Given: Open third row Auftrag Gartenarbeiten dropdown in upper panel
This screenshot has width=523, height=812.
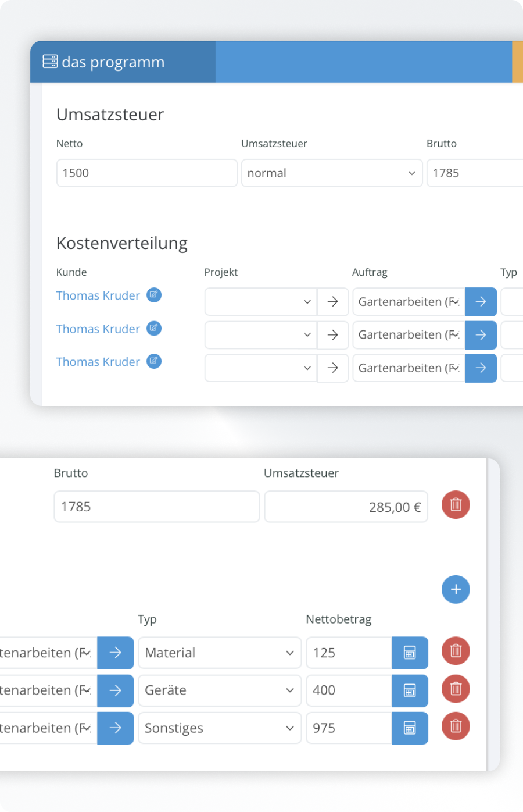Looking at the screenshot, I should (x=409, y=368).
